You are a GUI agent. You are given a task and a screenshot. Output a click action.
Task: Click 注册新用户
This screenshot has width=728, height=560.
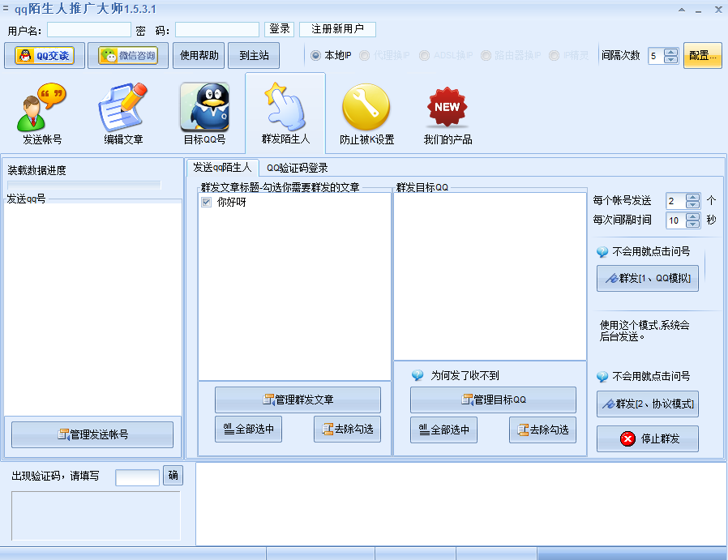(x=337, y=29)
